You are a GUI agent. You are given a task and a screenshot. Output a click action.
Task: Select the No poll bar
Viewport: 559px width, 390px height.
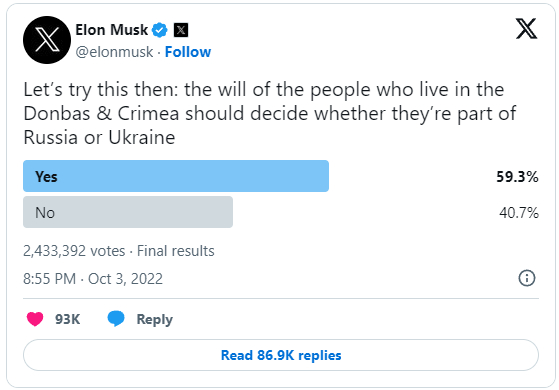[x=128, y=212]
